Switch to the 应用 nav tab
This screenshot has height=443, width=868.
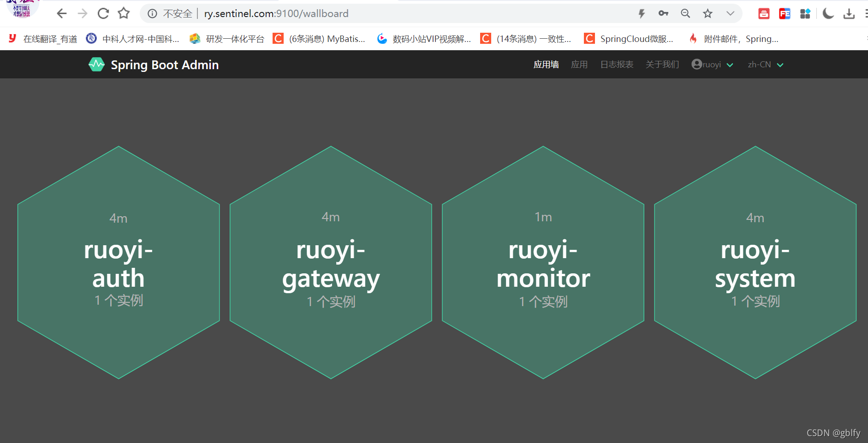pos(579,65)
